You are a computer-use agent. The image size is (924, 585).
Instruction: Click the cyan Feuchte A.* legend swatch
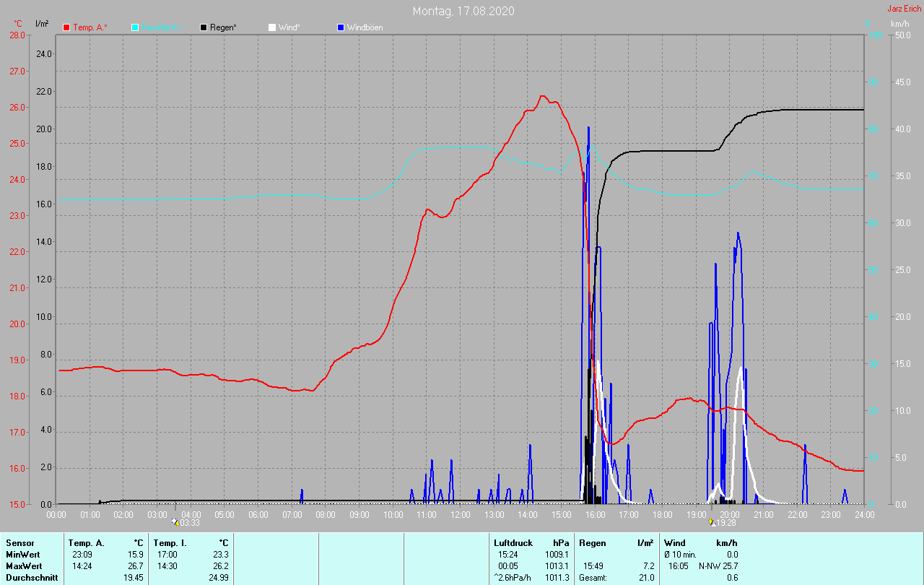[x=135, y=27]
